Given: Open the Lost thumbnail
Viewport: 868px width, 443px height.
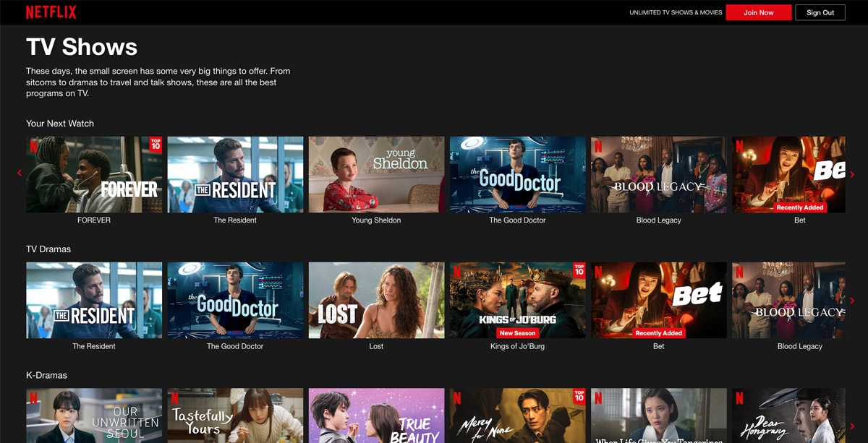Looking at the screenshot, I should 376,301.
